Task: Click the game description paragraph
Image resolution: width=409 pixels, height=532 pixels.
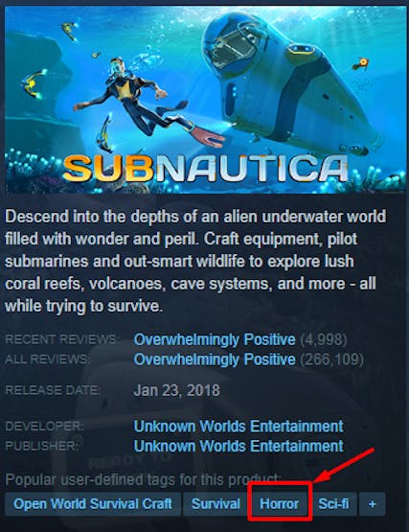Action: [195, 262]
